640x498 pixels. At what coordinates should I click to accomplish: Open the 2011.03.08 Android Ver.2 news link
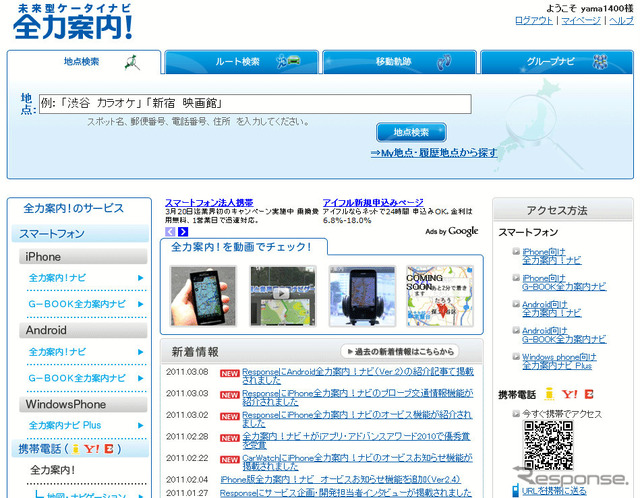[x=358, y=376]
